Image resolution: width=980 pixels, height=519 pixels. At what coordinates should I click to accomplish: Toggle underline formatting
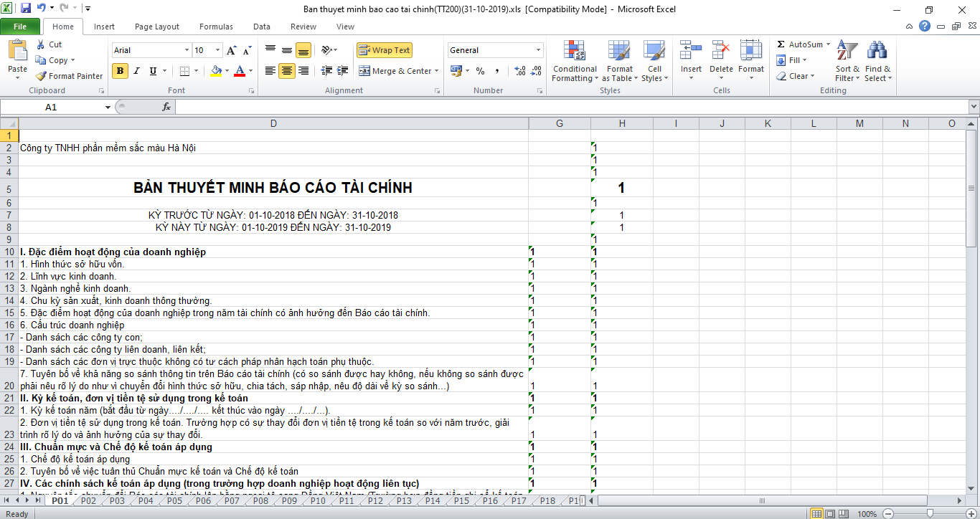(152, 71)
